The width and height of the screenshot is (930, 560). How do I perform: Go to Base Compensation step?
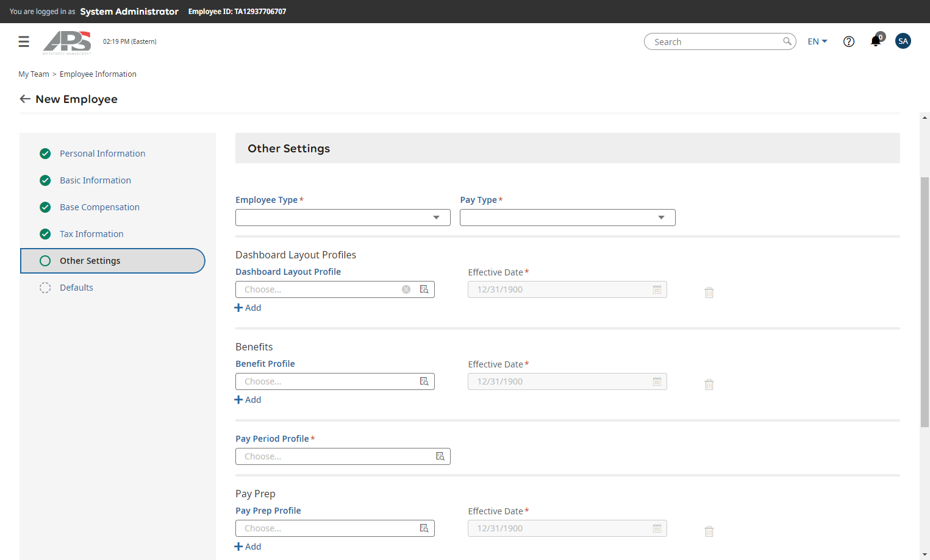click(x=99, y=207)
